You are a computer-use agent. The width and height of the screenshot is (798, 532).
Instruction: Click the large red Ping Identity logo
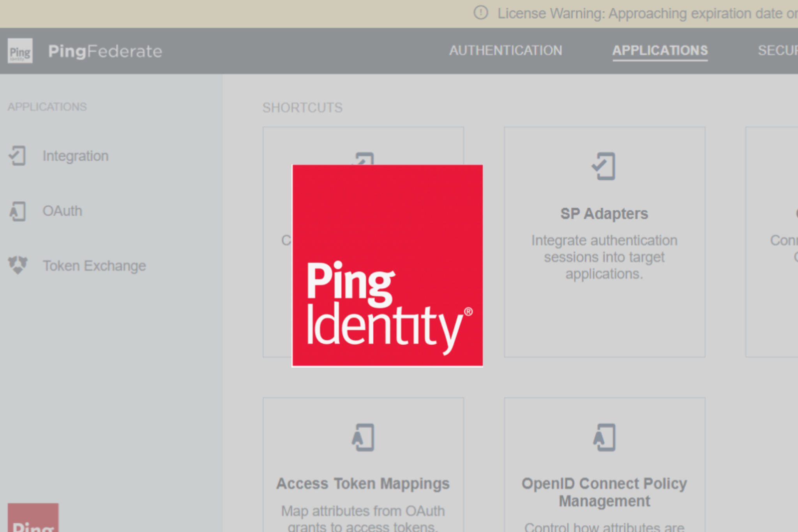click(x=387, y=265)
